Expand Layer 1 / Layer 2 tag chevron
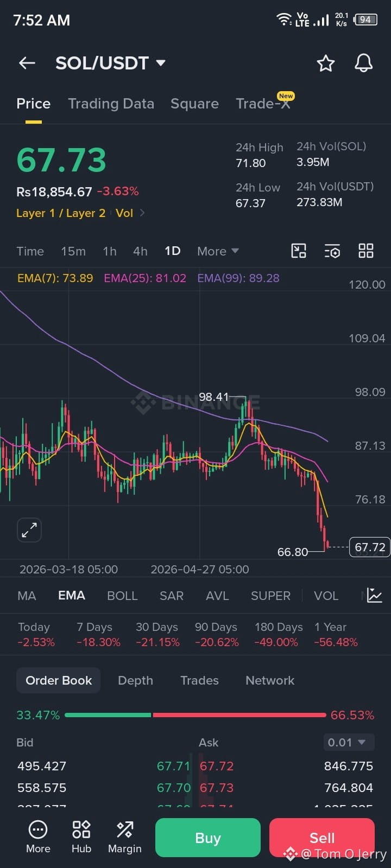 (x=142, y=213)
